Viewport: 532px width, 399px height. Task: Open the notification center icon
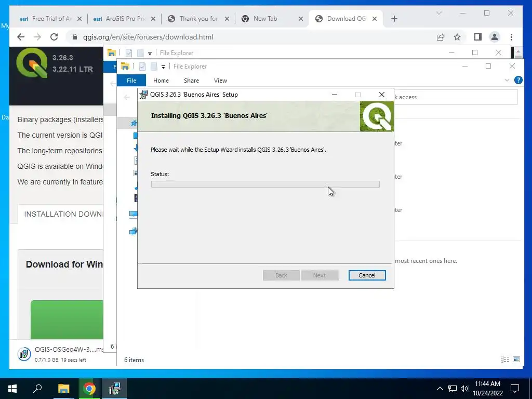click(515, 389)
